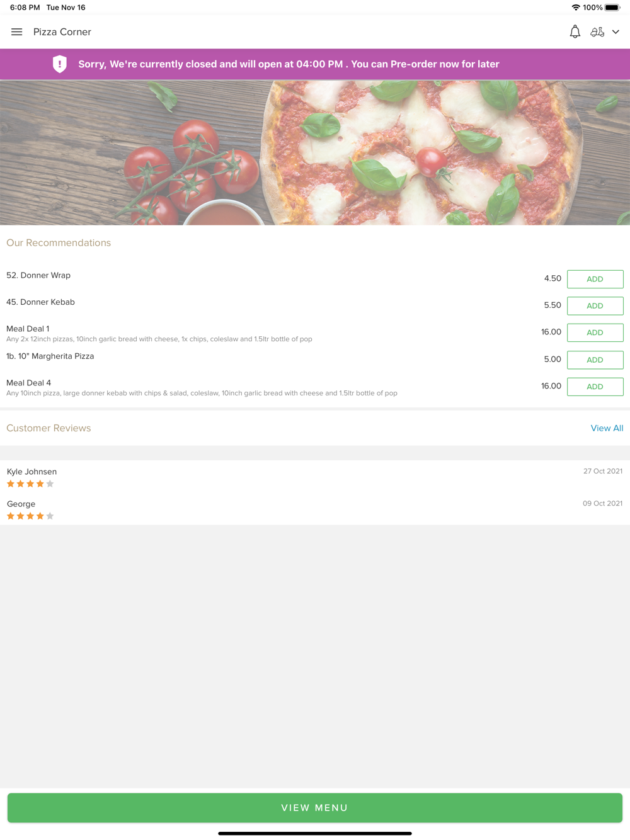Open the full menu with View Menu
Screen dimensions: 630x840
(x=315, y=808)
